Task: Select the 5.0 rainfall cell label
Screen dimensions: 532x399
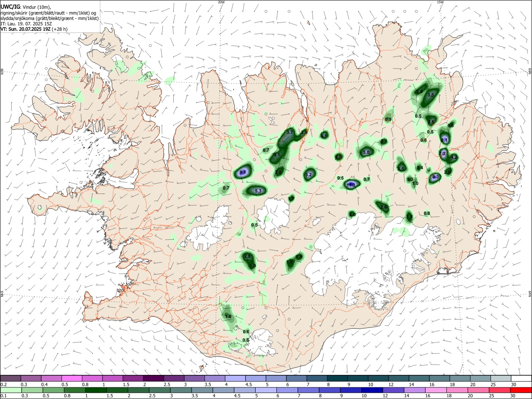Action: click(x=366, y=153)
